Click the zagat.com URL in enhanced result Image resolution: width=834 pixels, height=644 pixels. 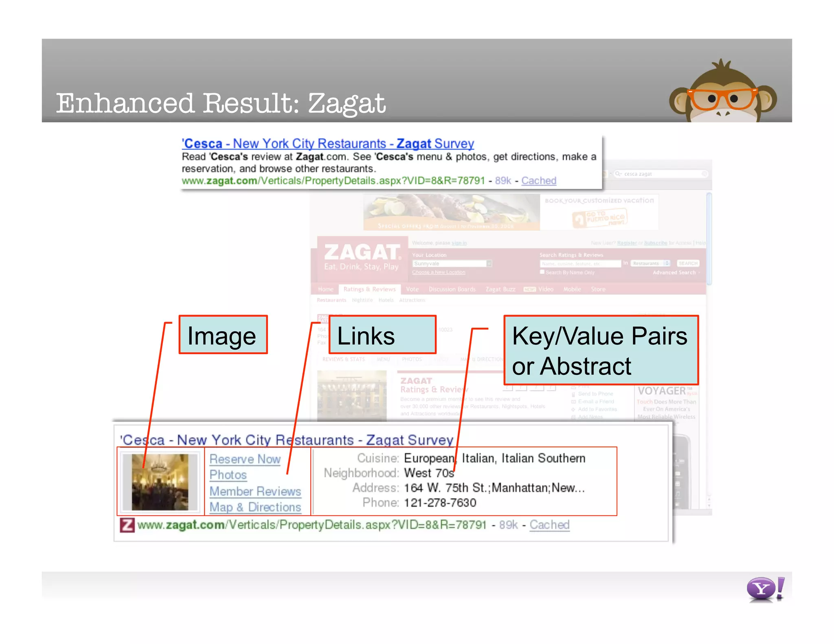point(312,525)
